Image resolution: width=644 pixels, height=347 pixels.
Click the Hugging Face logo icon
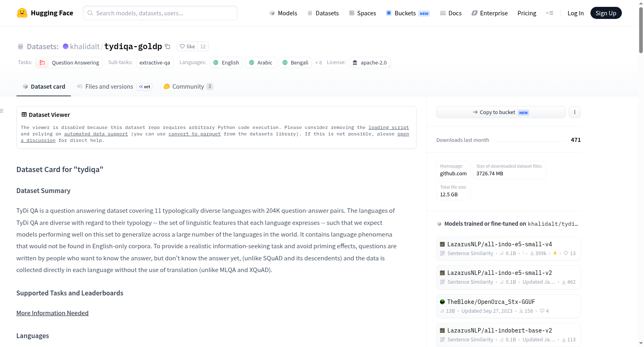click(x=22, y=13)
